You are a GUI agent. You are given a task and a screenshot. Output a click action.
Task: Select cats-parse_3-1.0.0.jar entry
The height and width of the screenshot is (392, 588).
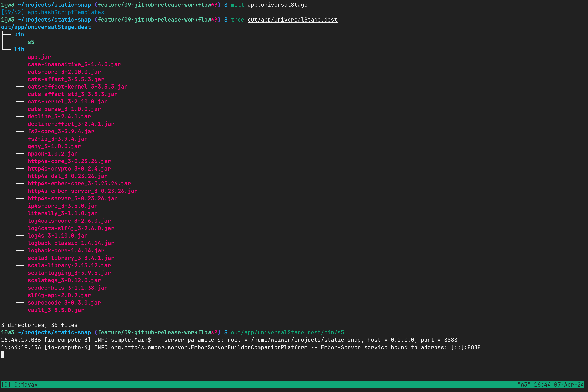64,109
